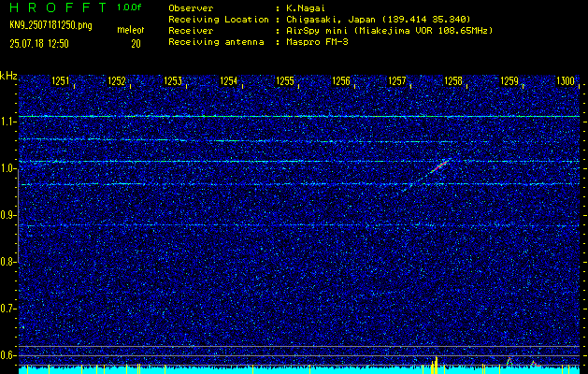Screen dimensions: 588x374
Task: Click the 1252 time marker
Action: coord(117,81)
